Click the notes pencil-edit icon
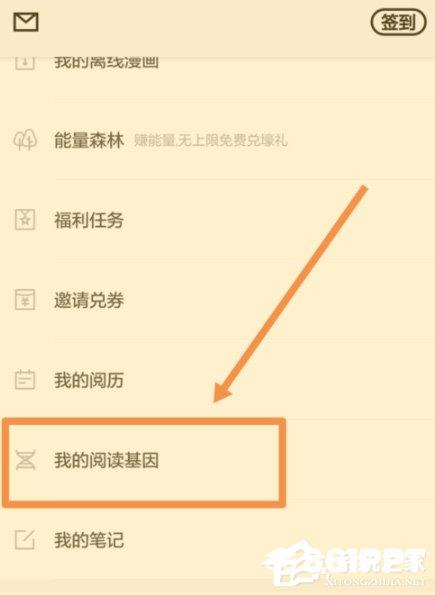Screen dimensions: 435x595 pos(25,540)
